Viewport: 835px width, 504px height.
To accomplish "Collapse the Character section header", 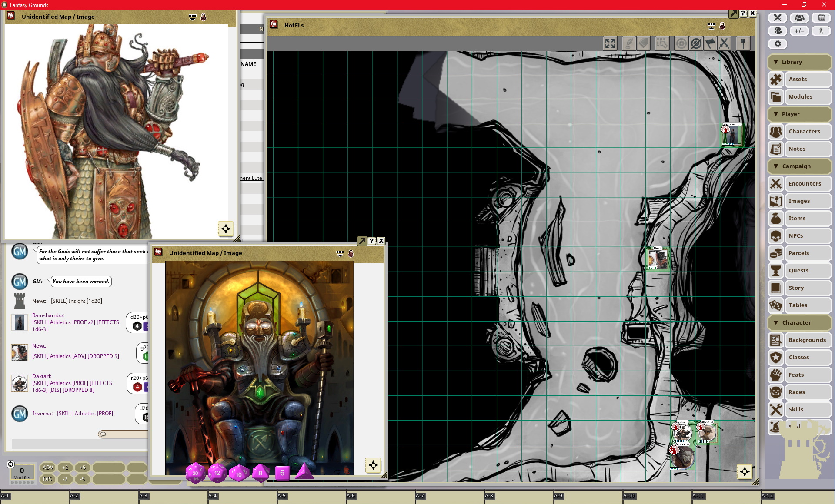I will (799, 322).
